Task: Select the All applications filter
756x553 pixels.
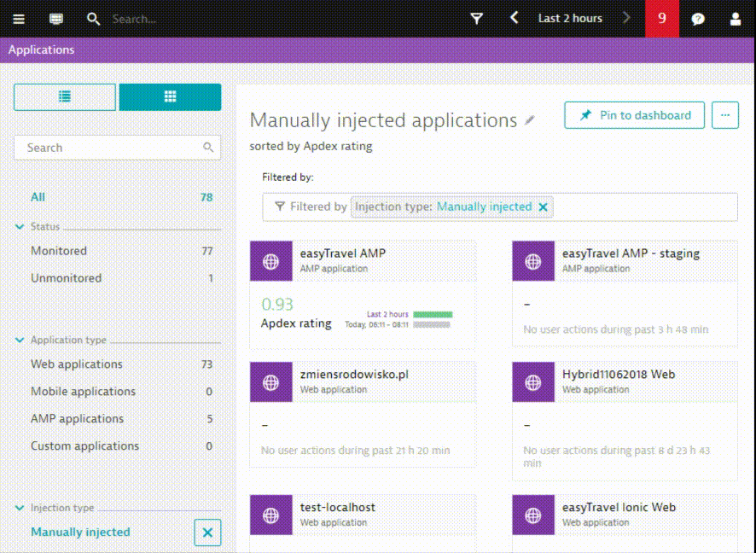Action: pyautogui.click(x=38, y=197)
